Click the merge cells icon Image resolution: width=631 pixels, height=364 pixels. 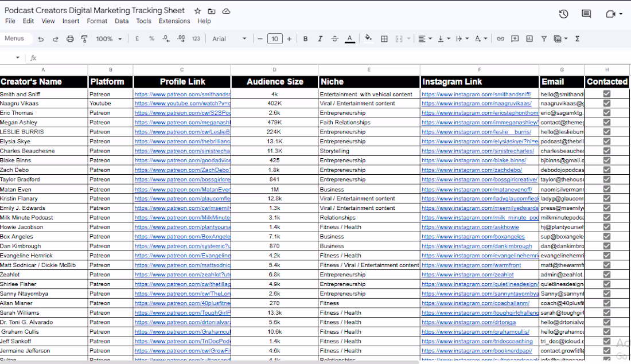399,38
